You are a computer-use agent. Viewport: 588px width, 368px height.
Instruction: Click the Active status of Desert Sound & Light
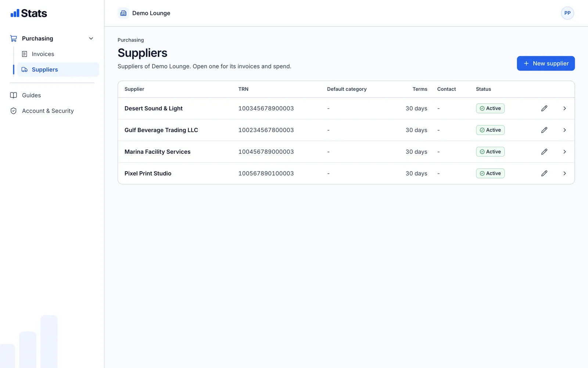(x=490, y=108)
